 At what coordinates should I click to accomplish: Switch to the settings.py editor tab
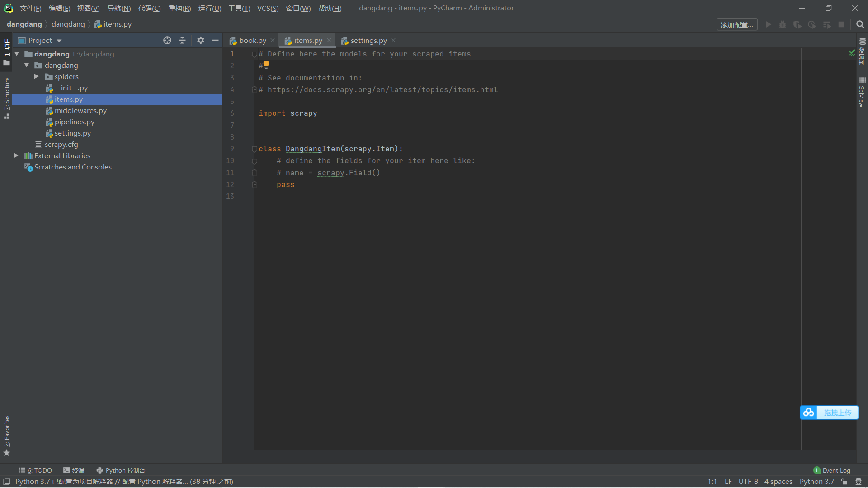368,41
